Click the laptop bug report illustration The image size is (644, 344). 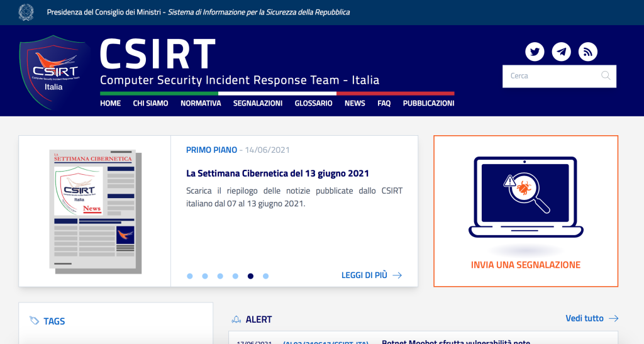coord(526,197)
